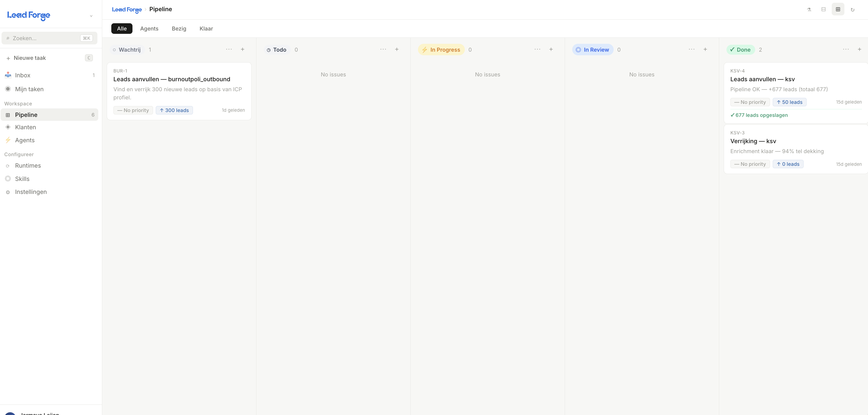Expand Lead Forge workspace switcher chevron
This screenshot has height=415, width=868.
[91, 16]
